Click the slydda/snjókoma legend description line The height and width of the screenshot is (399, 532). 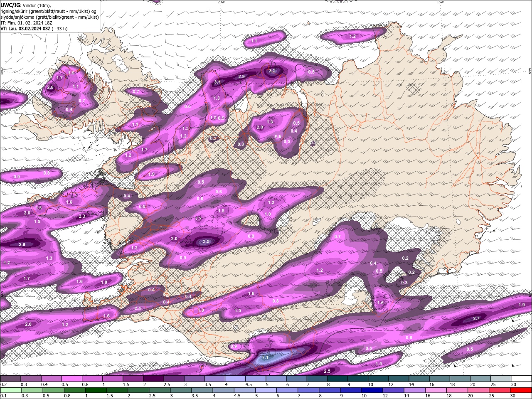[50, 17]
